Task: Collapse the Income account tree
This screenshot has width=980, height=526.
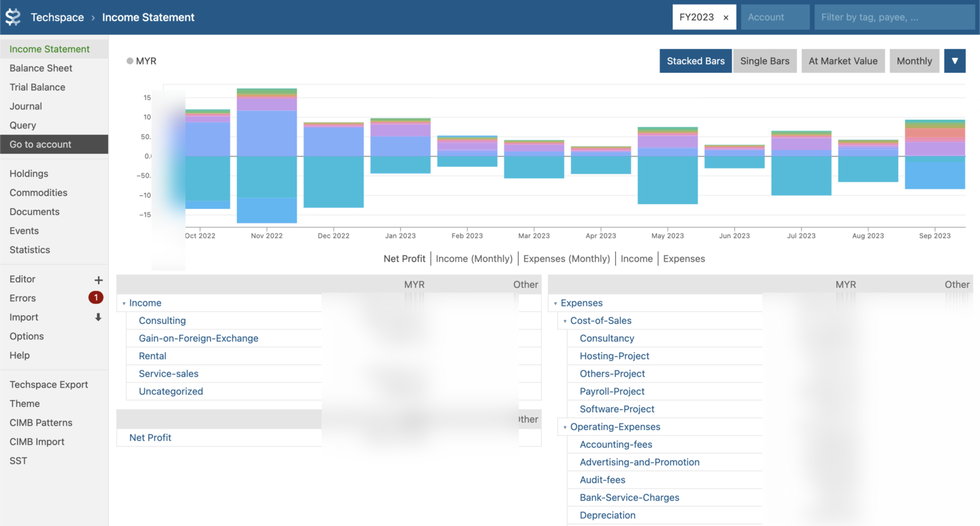Action: point(124,303)
